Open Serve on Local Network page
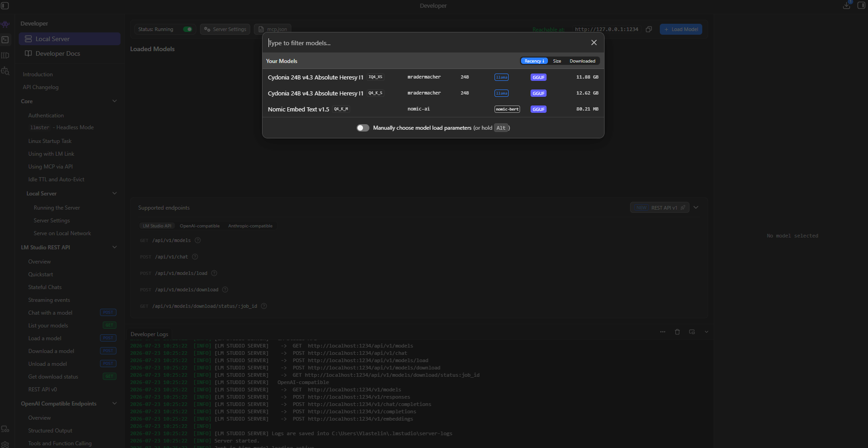This screenshot has height=448, width=868. pyautogui.click(x=62, y=233)
